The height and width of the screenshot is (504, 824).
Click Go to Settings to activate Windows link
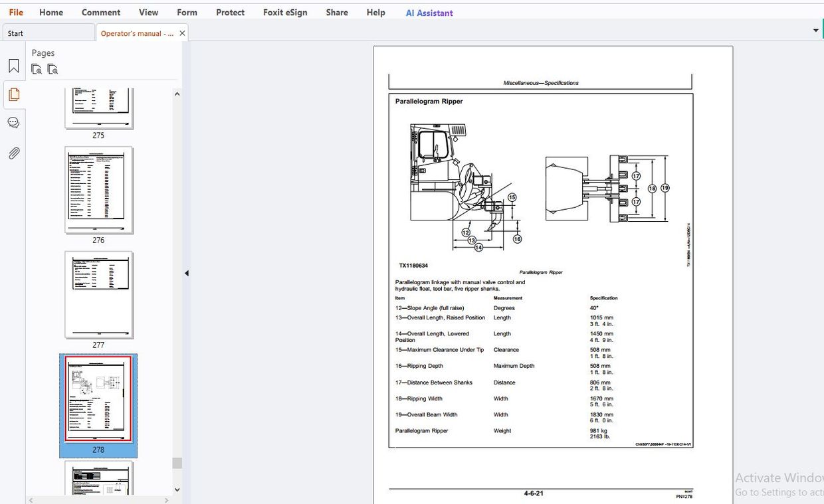779,492
